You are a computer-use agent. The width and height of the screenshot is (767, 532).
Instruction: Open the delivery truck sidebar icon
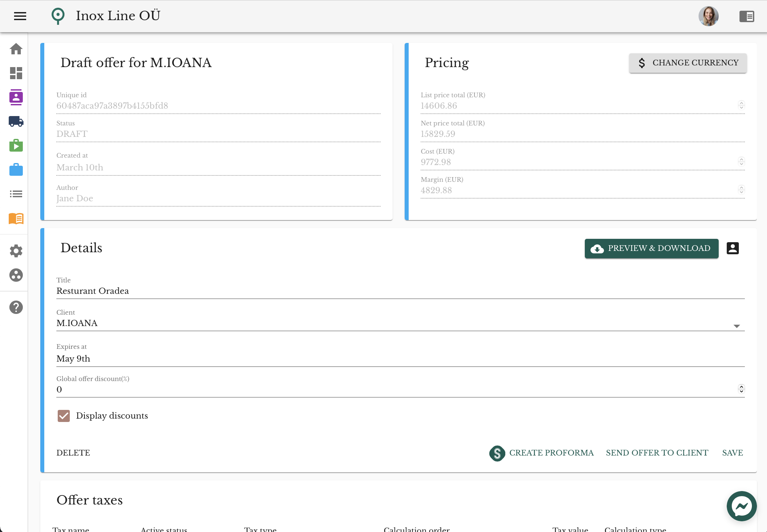pyautogui.click(x=16, y=121)
